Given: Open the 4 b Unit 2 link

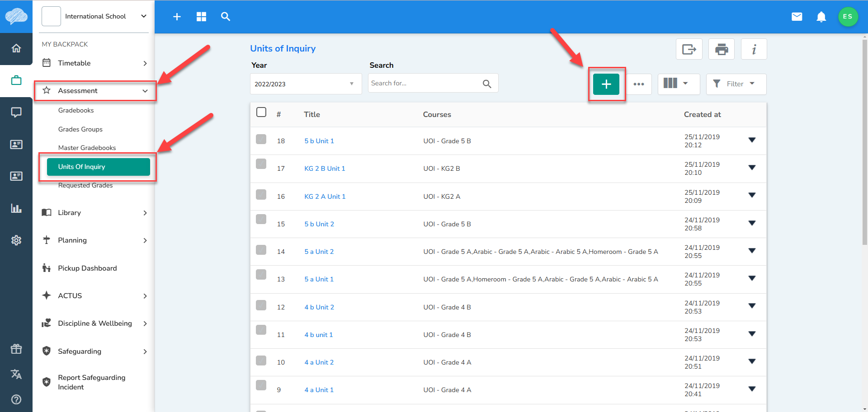Looking at the screenshot, I should pos(319,307).
